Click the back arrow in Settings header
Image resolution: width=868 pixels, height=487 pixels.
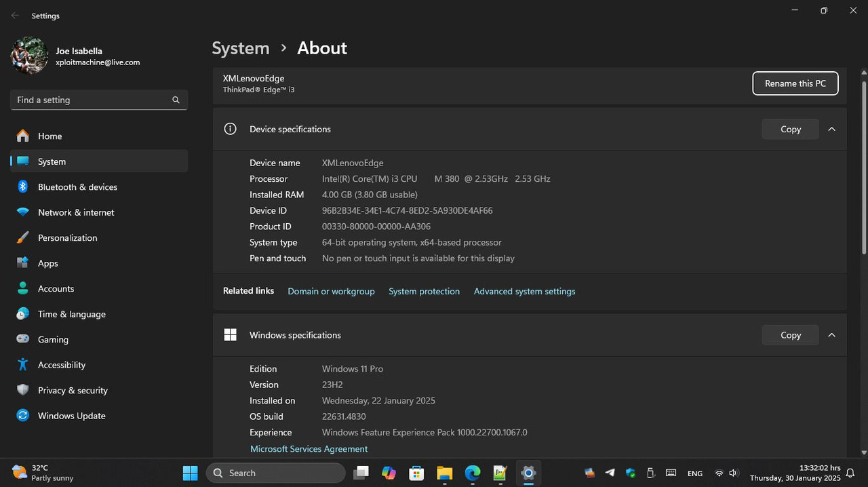[15, 16]
